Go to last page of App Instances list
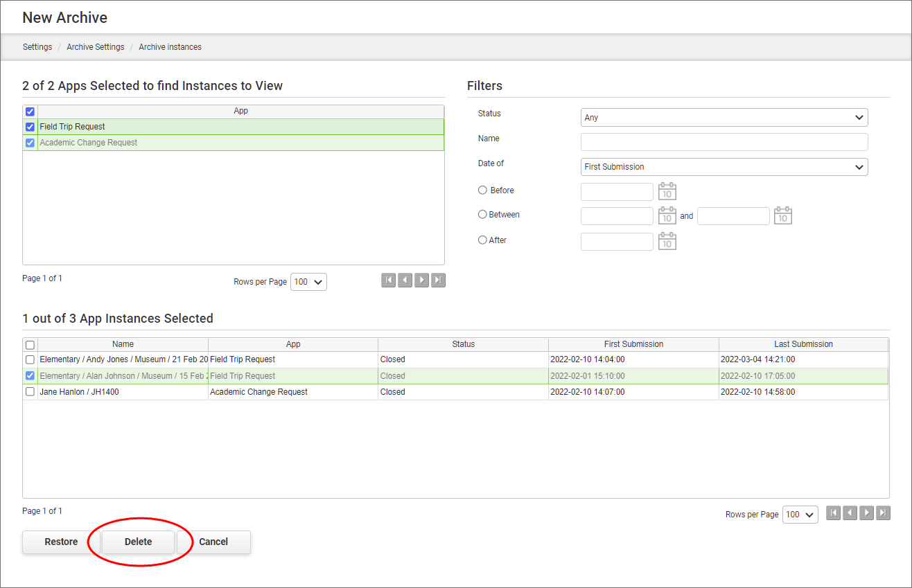The height and width of the screenshot is (588, 912). [884, 513]
